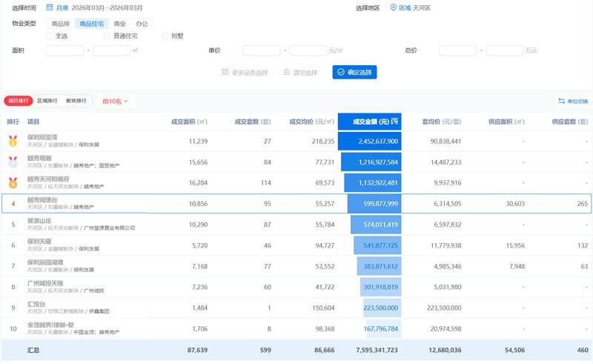Sort by 成交均价 column header
Image resolution: width=593 pixels, height=364 pixels.
[311, 122]
